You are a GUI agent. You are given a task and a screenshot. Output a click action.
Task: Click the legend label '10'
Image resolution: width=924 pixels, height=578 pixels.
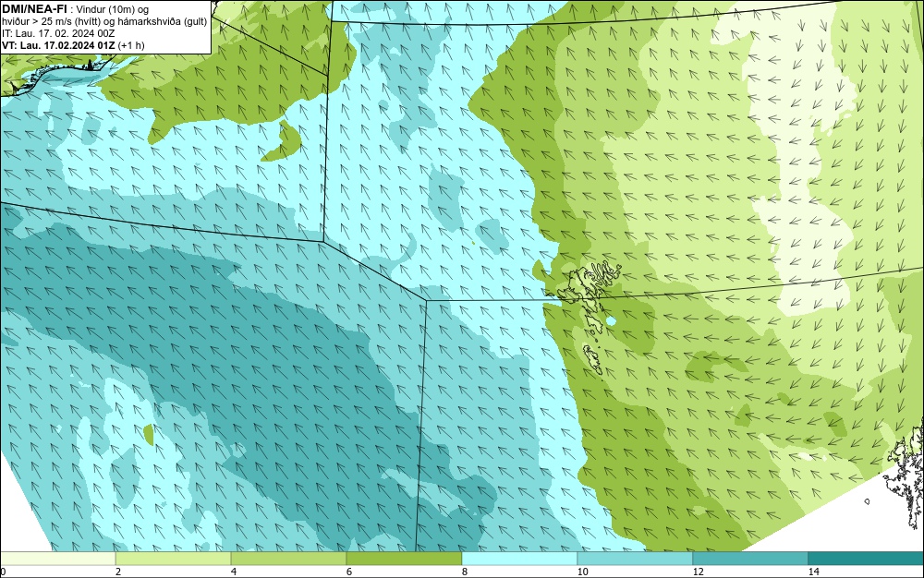pos(583,572)
